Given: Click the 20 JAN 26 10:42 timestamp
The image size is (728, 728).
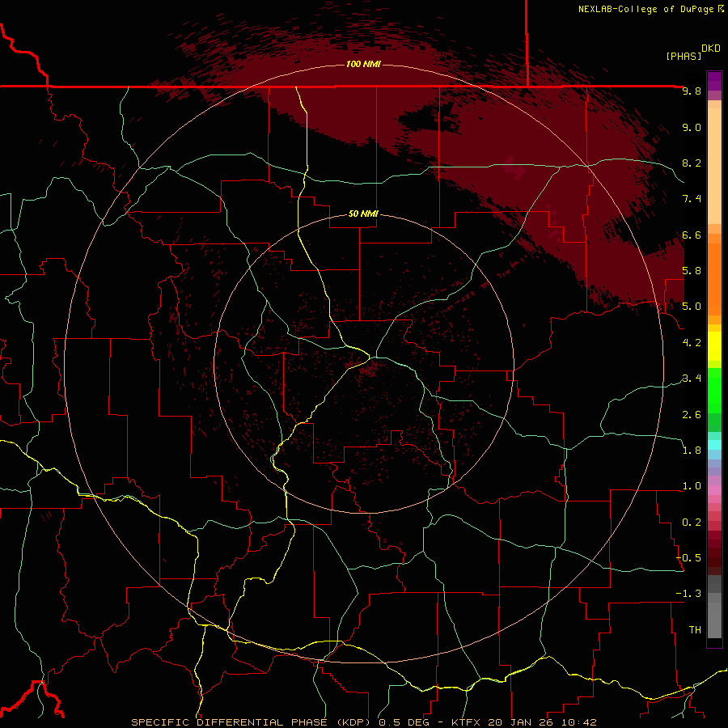Looking at the screenshot, I should coord(543,722).
